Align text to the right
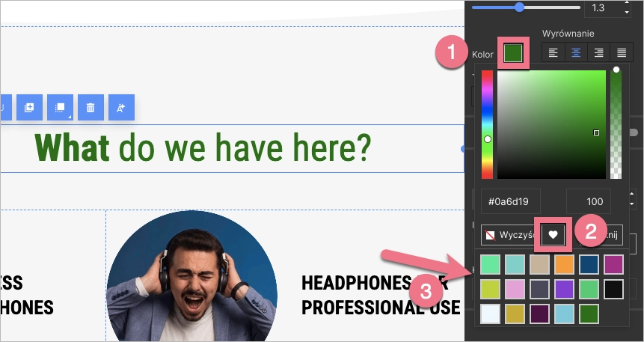Screen dimensions: 644x342 pyautogui.click(x=598, y=52)
